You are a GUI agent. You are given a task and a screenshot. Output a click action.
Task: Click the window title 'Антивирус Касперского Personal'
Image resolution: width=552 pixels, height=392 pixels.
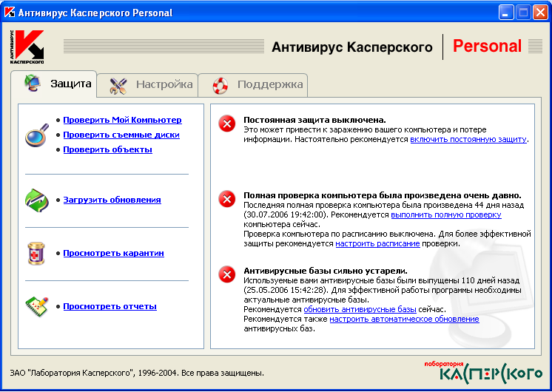click(x=95, y=13)
